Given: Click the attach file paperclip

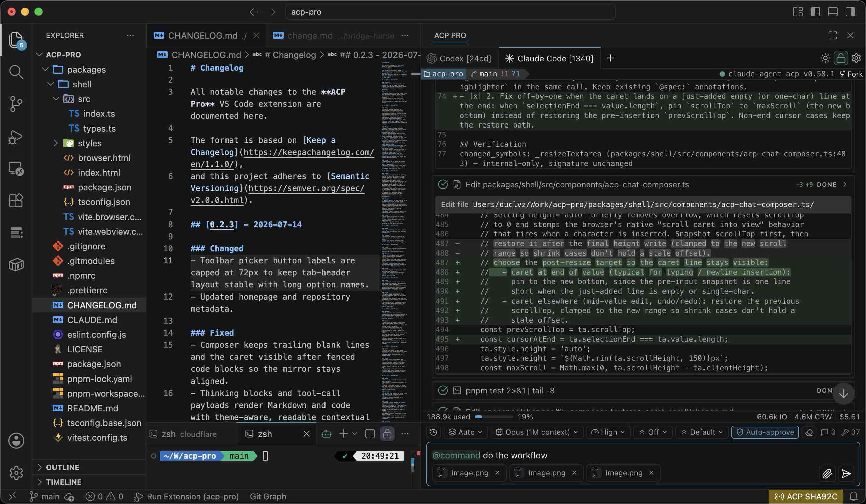Looking at the screenshot, I should pos(827,474).
